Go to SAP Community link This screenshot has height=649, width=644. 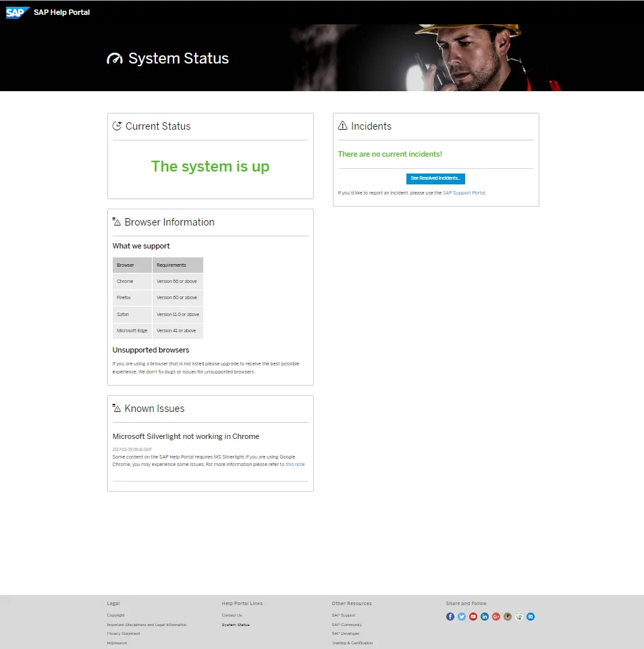coord(346,625)
